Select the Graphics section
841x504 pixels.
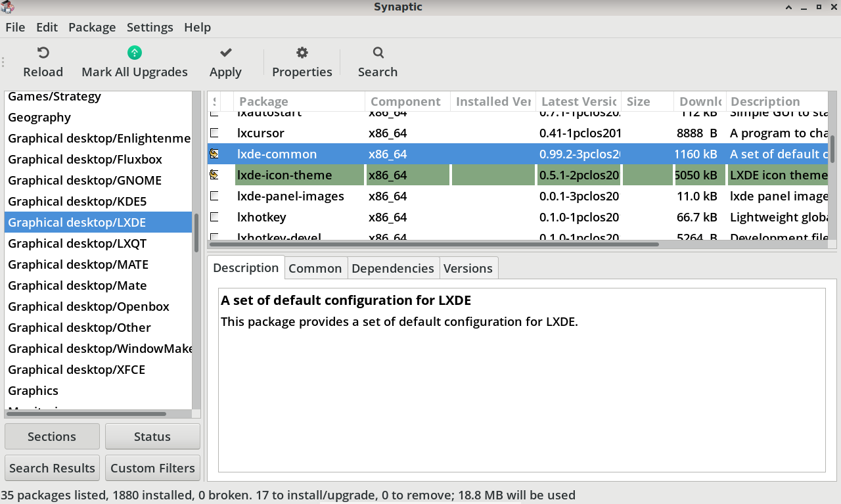(98, 390)
